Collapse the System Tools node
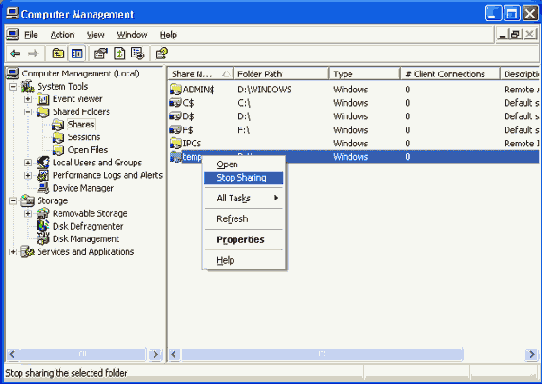Screen dimensions: 542x384 (x=13, y=86)
